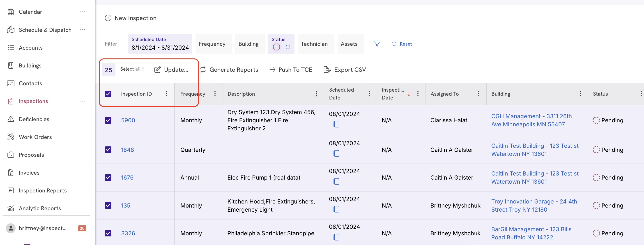Screen dimensions: 644x245
Task: Open the Inspection ID column options menu
Action: point(166,94)
